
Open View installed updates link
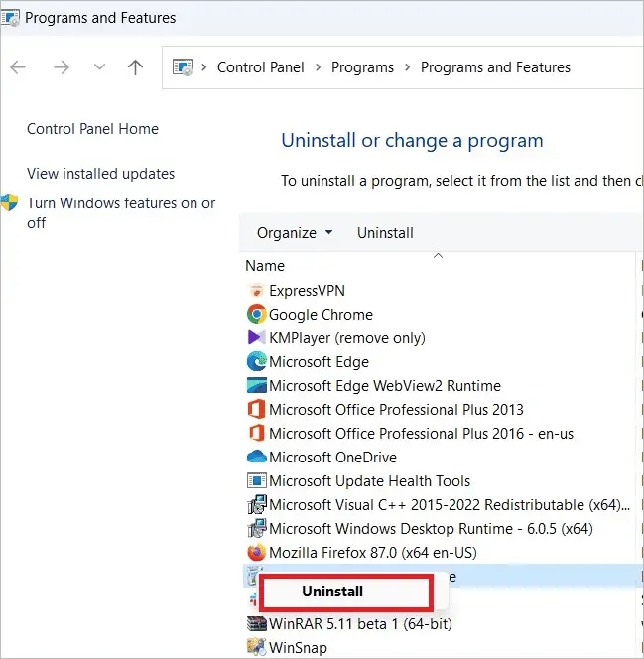(101, 173)
